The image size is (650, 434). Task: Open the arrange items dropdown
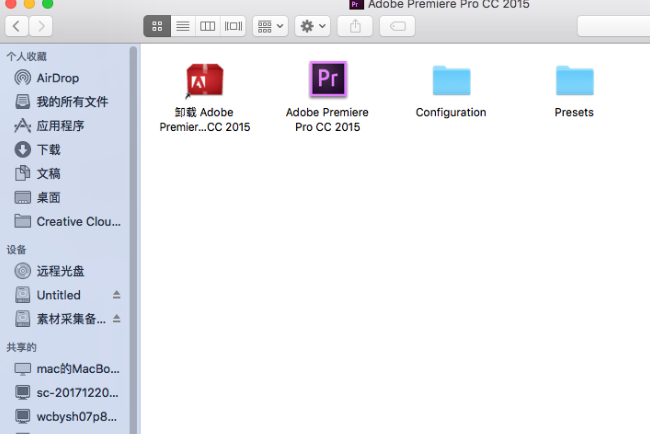(x=270, y=26)
